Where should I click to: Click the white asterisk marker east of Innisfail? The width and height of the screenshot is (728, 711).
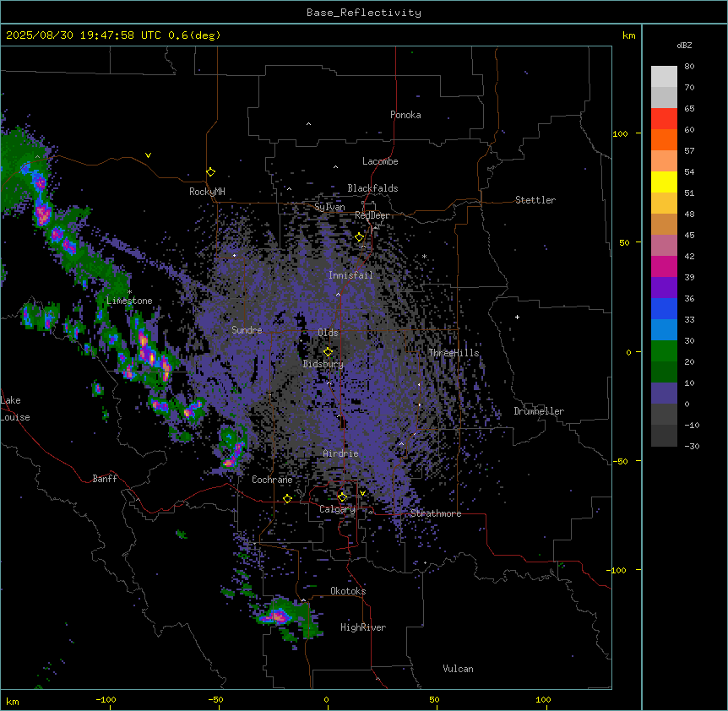click(x=424, y=257)
